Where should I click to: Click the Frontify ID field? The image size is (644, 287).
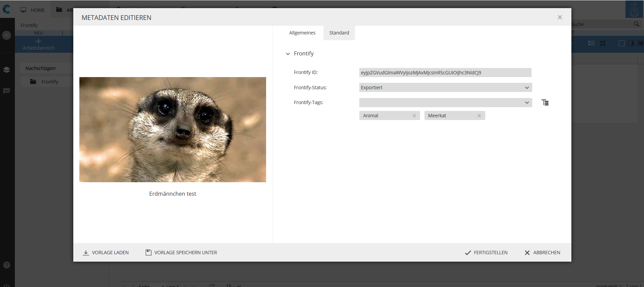[x=445, y=72]
